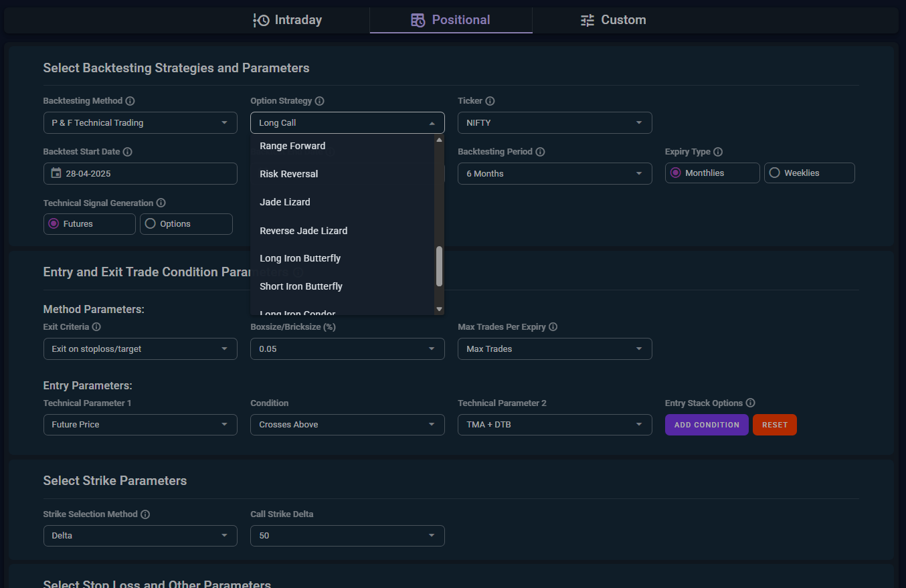Click strategy list scroll up arrow
The image size is (906, 588).
point(440,140)
